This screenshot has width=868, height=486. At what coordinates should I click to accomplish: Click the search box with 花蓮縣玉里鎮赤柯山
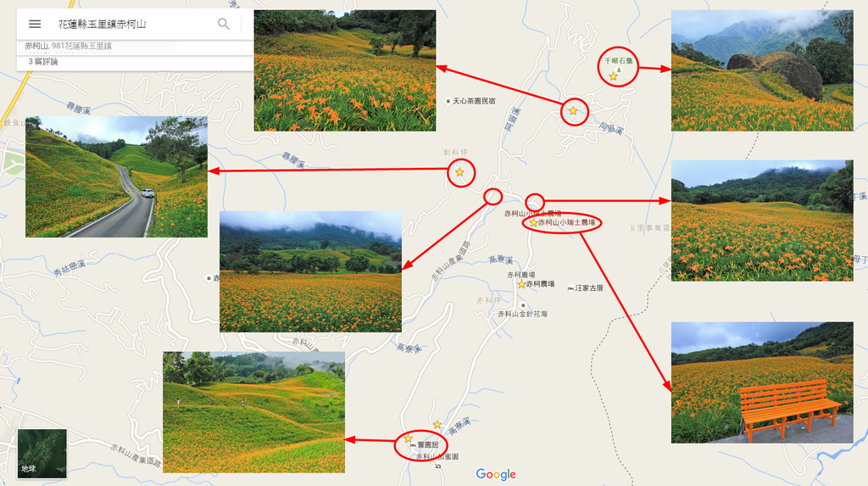click(127, 24)
